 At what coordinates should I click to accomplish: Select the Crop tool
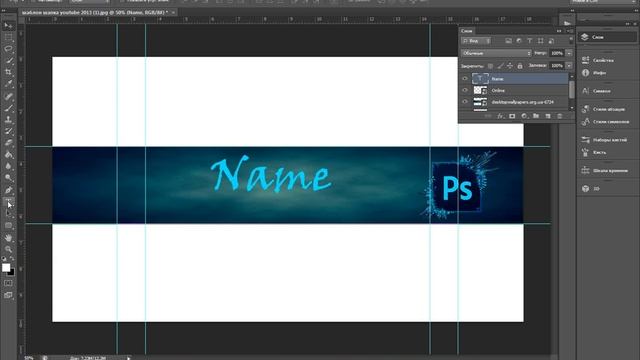[x=8, y=72]
